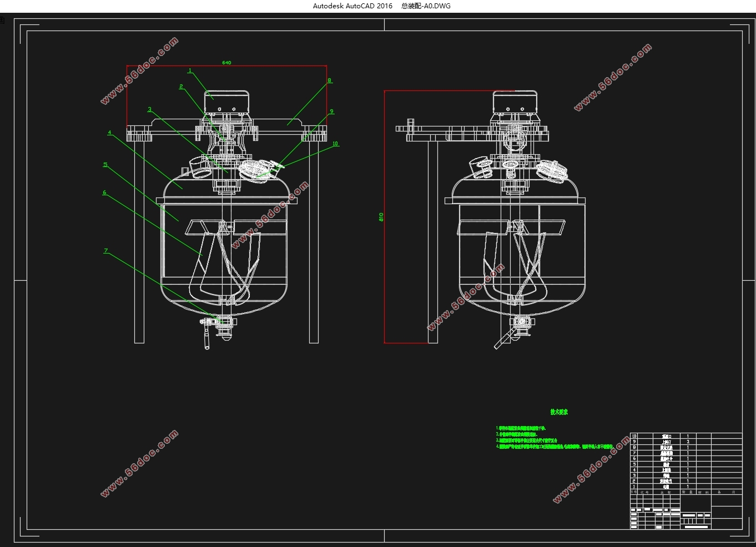The height and width of the screenshot is (547, 756).
Task: Select part callout number 8 label
Action: [329, 80]
